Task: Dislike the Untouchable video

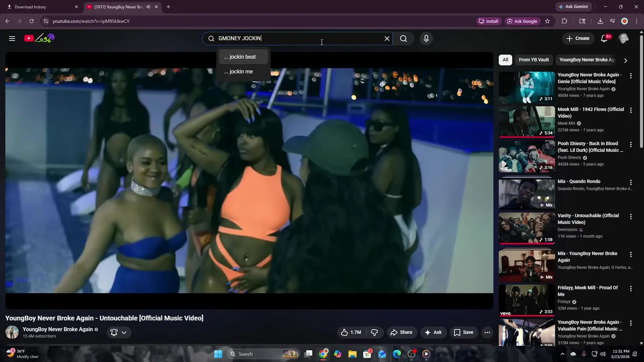Action: pos(374,332)
